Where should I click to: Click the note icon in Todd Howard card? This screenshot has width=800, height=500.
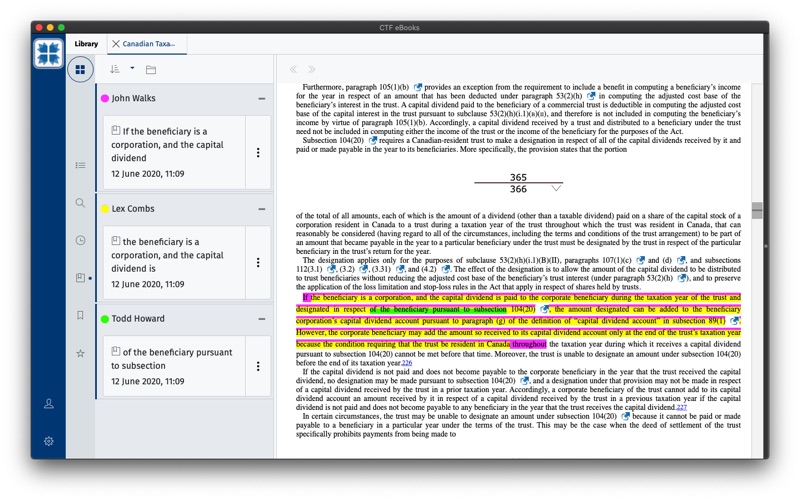pyautogui.click(x=116, y=351)
